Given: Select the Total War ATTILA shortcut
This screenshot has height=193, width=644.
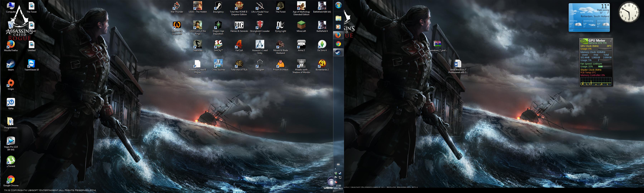Looking at the screenshot, I should tap(239, 65).
